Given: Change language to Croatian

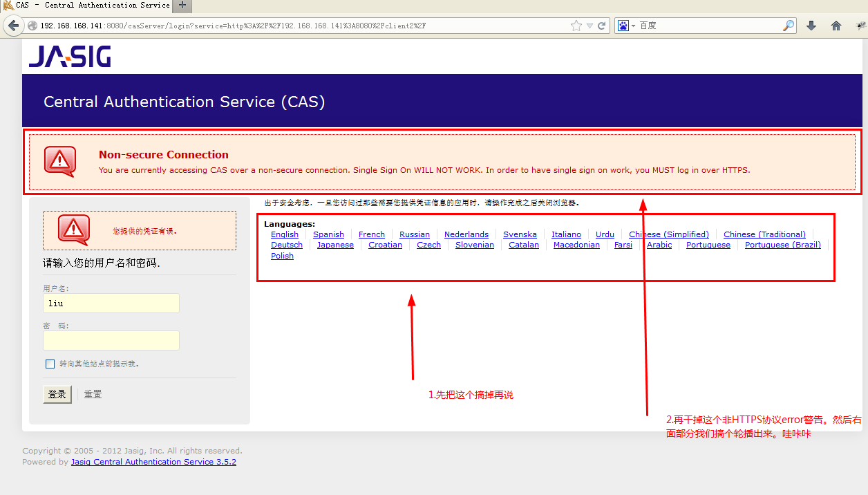Looking at the screenshot, I should pos(385,245).
